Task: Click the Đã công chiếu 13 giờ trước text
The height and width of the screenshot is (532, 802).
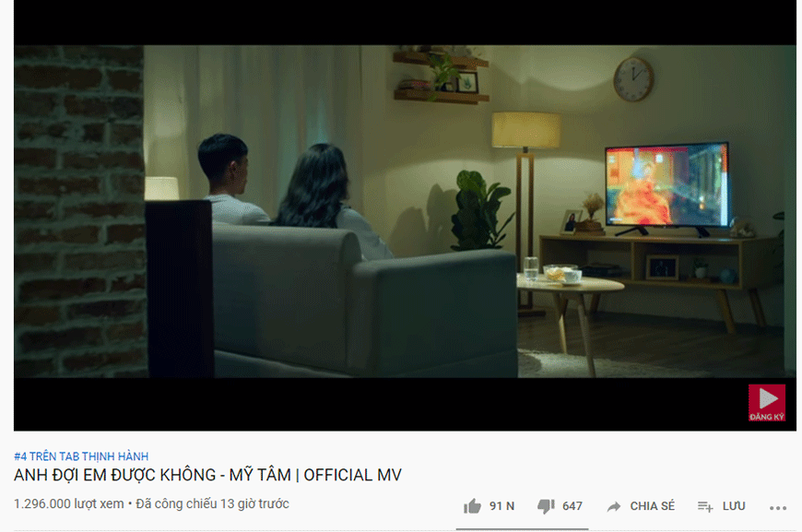Action: (212, 503)
